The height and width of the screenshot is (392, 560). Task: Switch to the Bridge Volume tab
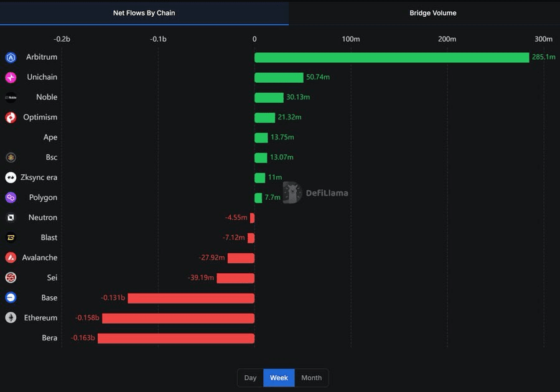[432, 13]
